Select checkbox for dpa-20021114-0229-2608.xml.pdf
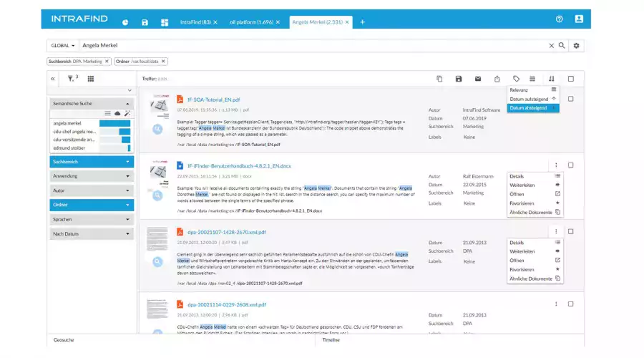 (570, 304)
